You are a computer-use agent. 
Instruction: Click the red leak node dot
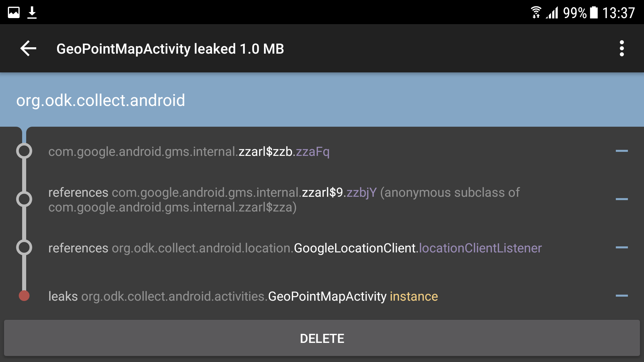(x=24, y=296)
